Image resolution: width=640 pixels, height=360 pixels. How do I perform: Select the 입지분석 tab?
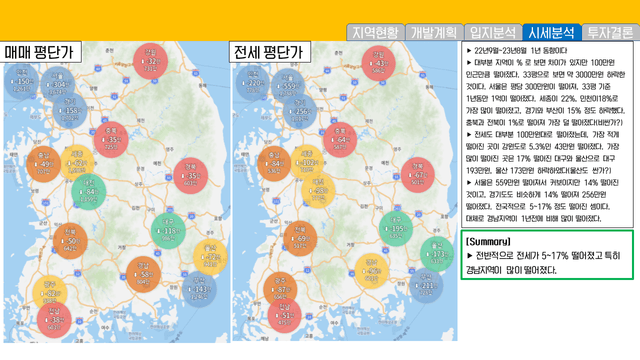click(493, 32)
